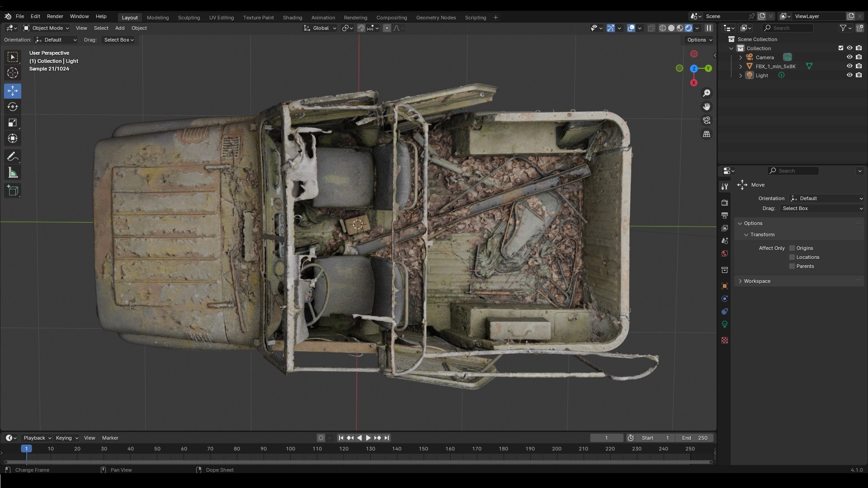Open the World properties globe icon
The image size is (868, 488).
pos(725,253)
